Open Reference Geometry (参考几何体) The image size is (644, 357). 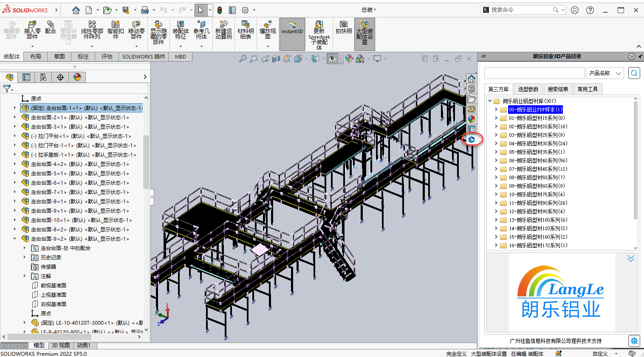(x=201, y=30)
